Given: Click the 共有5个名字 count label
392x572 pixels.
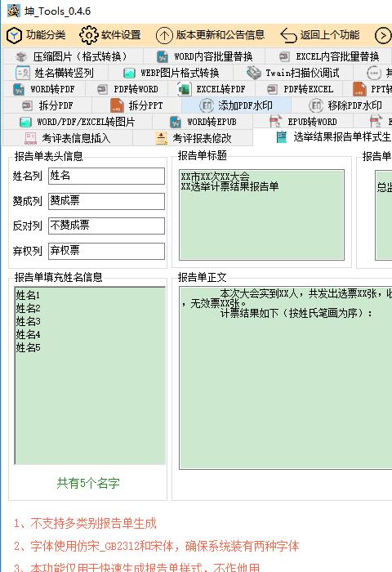Looking at the screenshot, I should [x=88, y=483].
